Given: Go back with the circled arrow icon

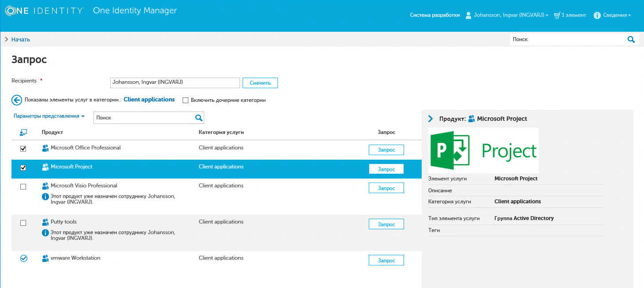Looking at the screenshot, I should (17, 100).
